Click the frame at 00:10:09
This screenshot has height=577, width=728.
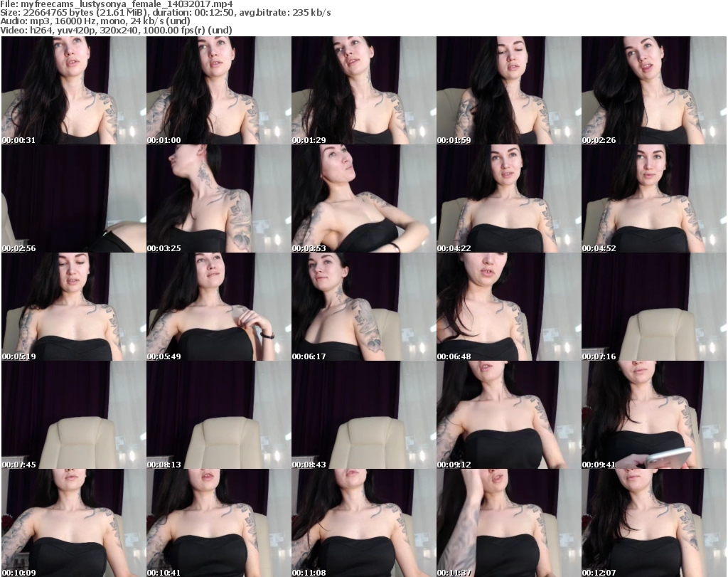pyautogui.click(x=73, y=523)
